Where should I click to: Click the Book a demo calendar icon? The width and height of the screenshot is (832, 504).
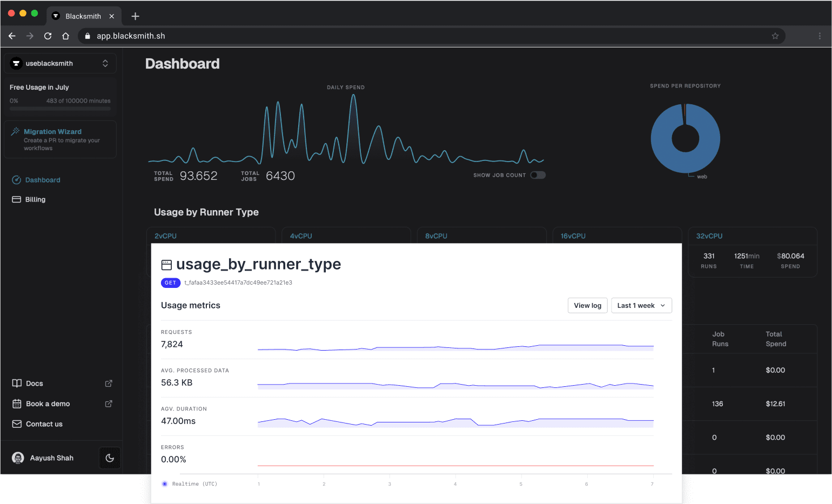click(16, 404)
